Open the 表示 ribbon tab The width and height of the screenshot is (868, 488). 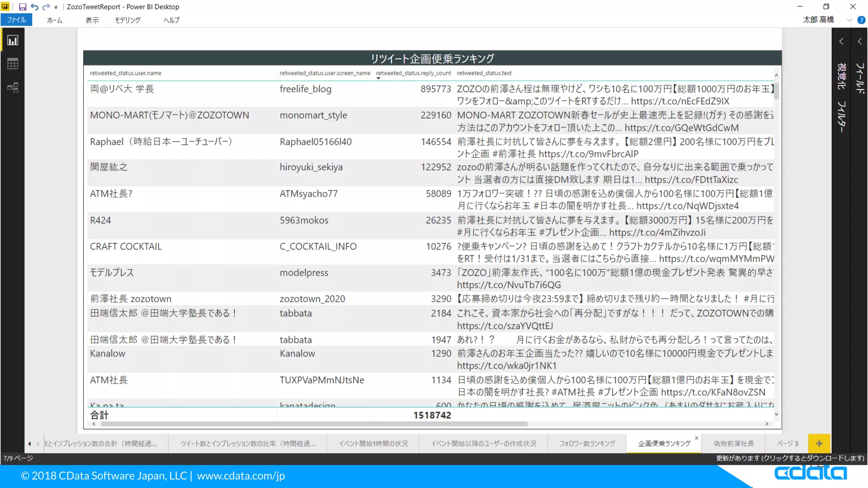coord(92,20)
